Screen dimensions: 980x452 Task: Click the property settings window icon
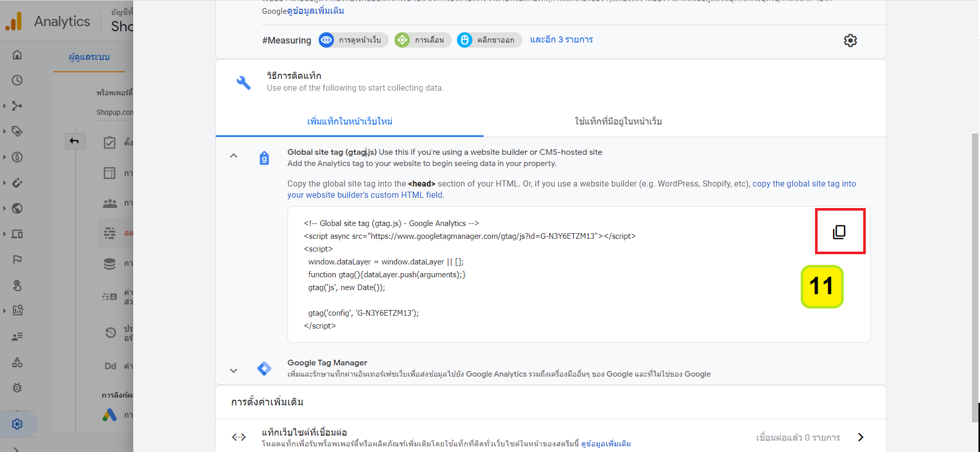point(110,173)
